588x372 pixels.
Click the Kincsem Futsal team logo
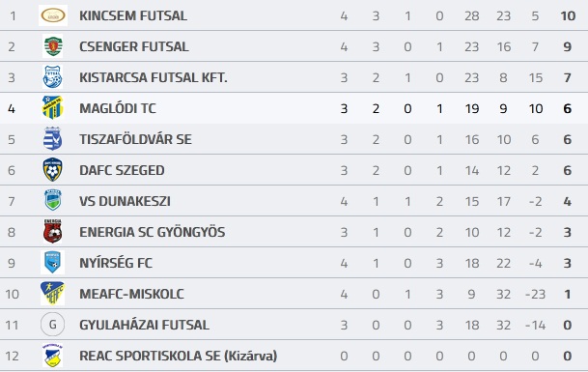[x=53, y=15]
